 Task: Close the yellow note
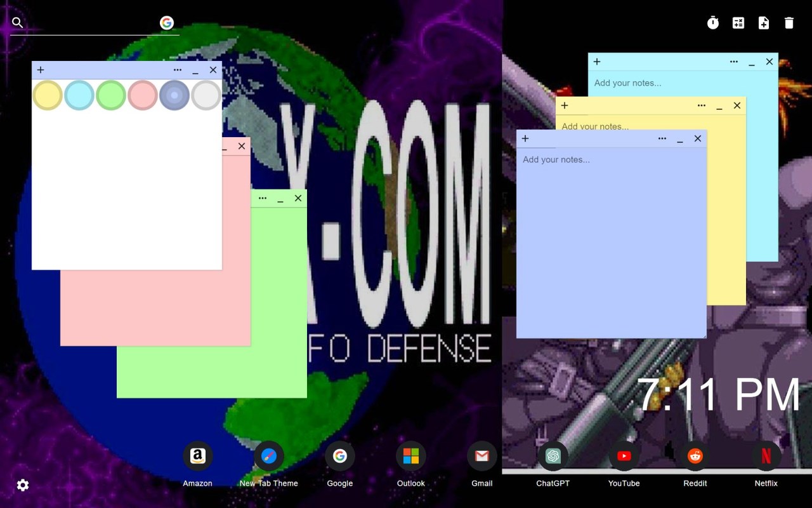click(x=737, y=105)
